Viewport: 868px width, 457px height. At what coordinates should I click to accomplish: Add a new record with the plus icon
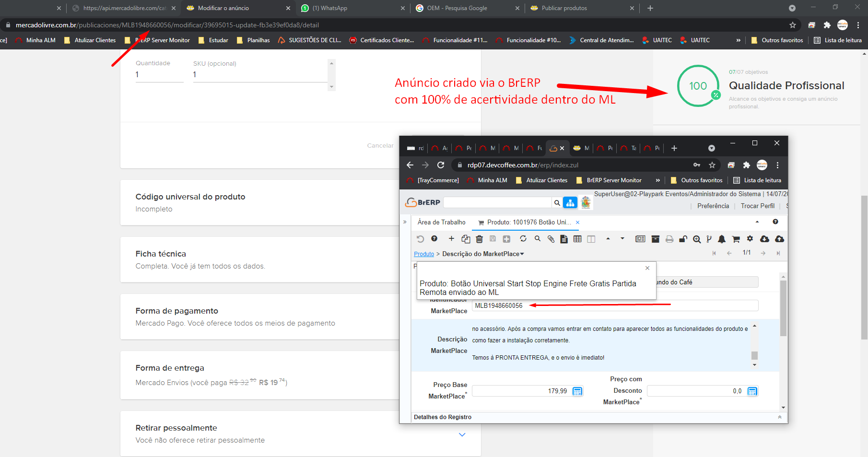point(451,239)
